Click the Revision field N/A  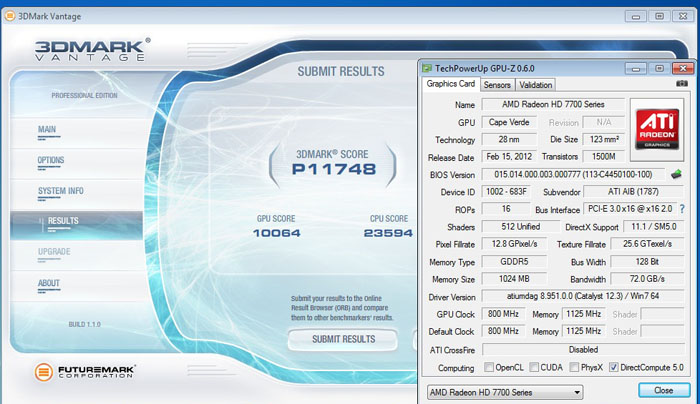[x=604, y=122]
